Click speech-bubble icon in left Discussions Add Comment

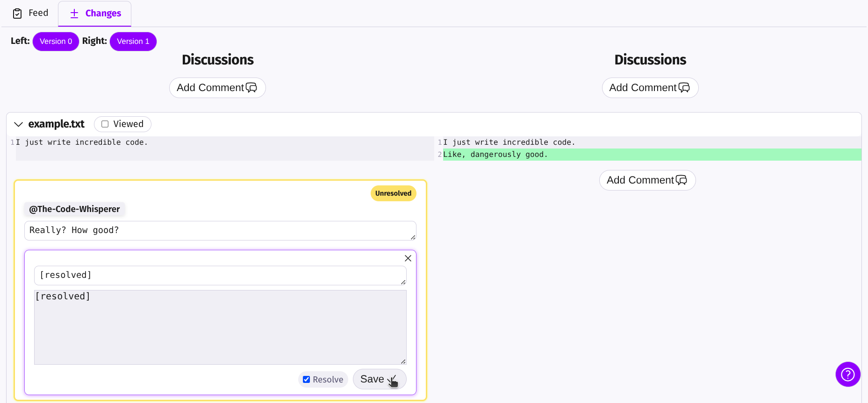(251, 88)
